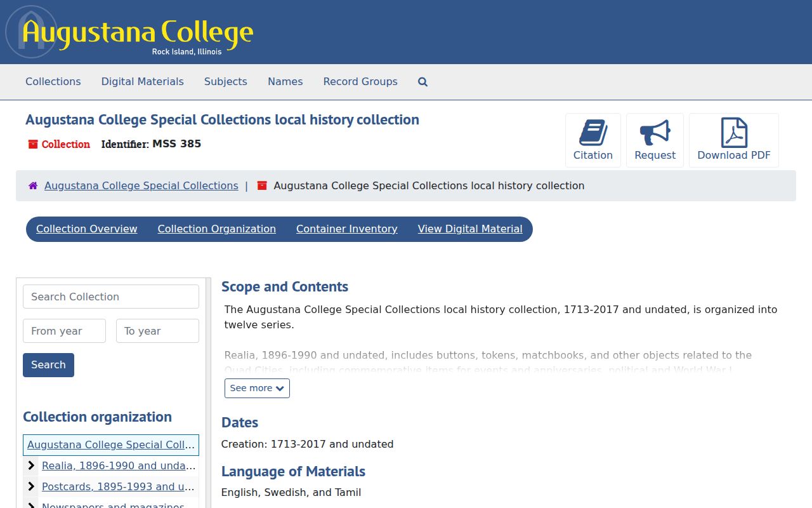Focus the To year input field

[157, 331]
